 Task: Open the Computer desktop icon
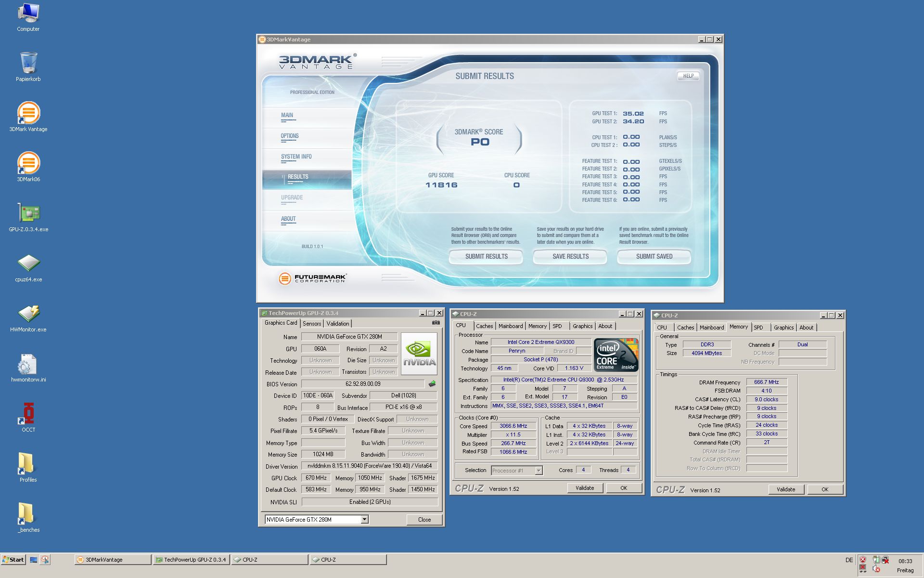click(28, 17)
